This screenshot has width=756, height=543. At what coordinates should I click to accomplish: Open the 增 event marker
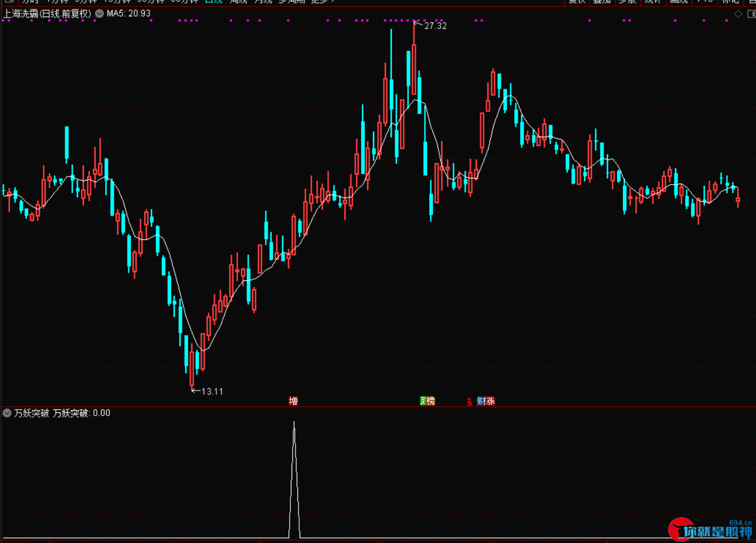[x=293, y=401]
